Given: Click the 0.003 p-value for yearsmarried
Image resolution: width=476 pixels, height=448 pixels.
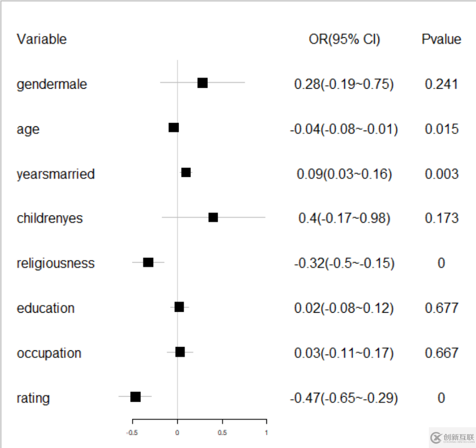Looking at the screenshot, I should click(x=441, y=174).
